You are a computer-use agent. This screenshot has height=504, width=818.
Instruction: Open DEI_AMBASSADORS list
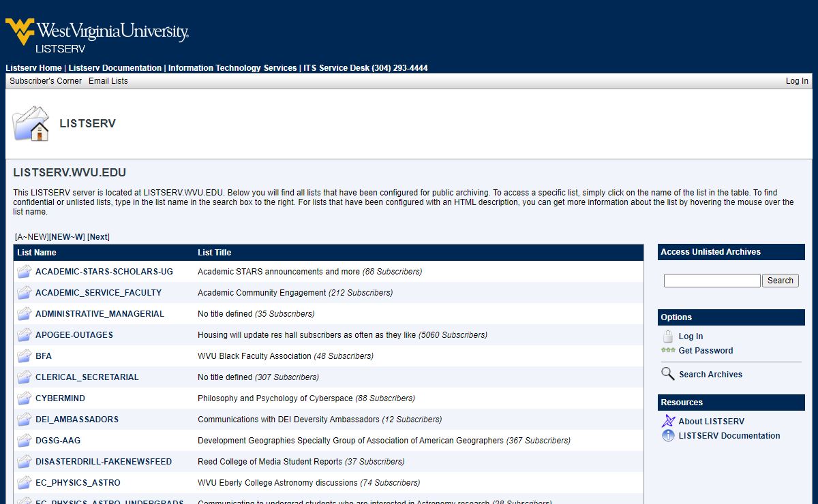pyautogui.click(x=77, y=420)
